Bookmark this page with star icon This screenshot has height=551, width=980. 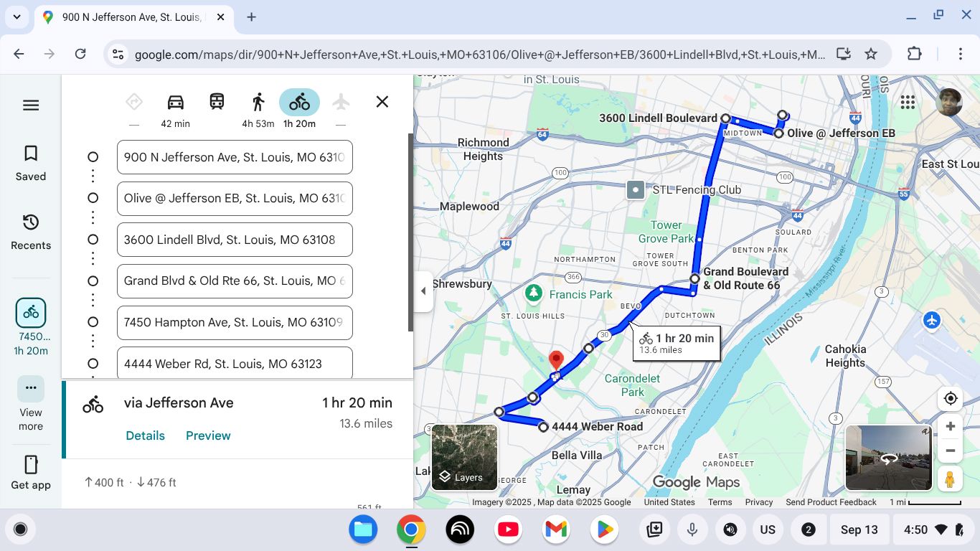coord(871,54)
